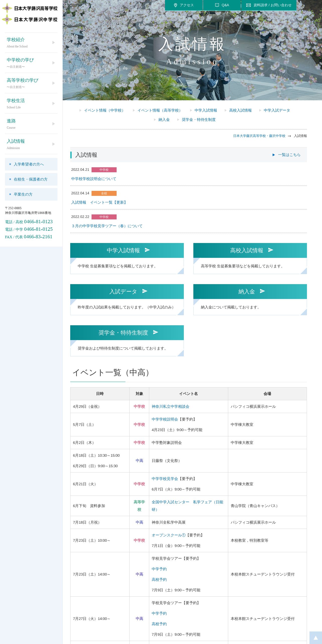The height and width of the screenshot is (644, 322).
Task: Open オープンスクール① event link
Action: (169, 535)
